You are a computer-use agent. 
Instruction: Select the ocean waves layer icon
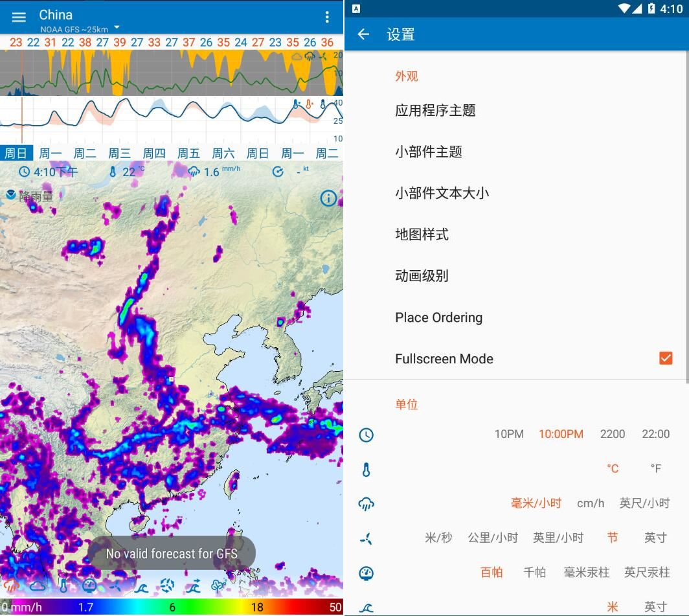point(141,586)
